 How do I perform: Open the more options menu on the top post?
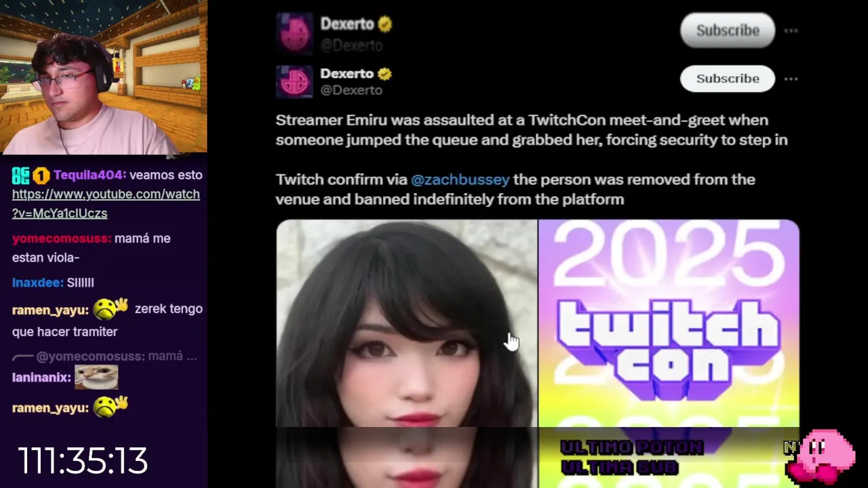[791, 30]
